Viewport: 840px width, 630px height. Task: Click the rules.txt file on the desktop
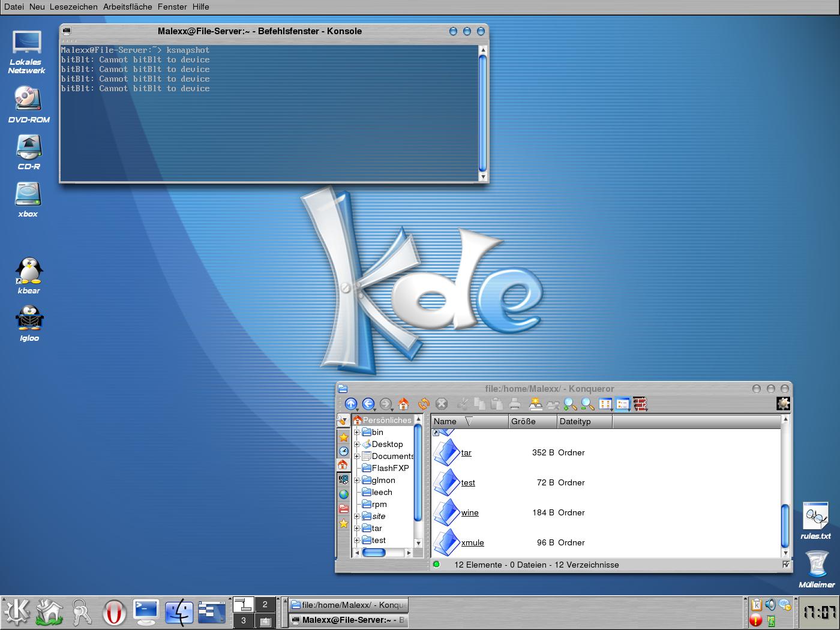pos(815,520)
